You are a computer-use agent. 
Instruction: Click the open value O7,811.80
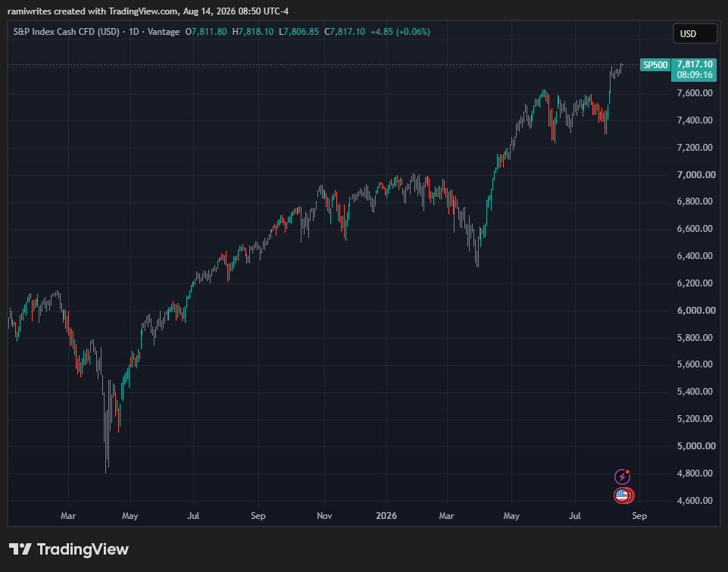(206, 32)
